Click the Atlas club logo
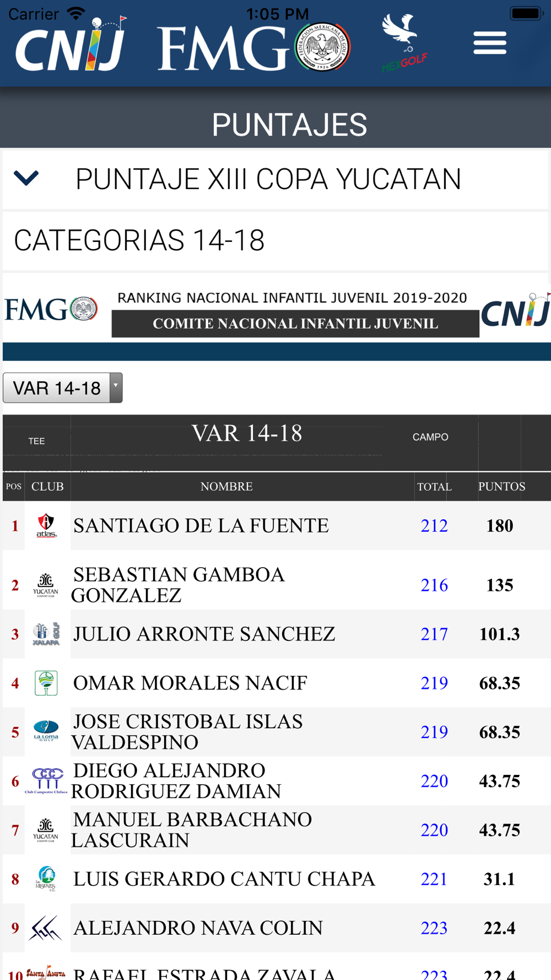The width and height of the screenshot is (551, 980). [x=46, y=525]
